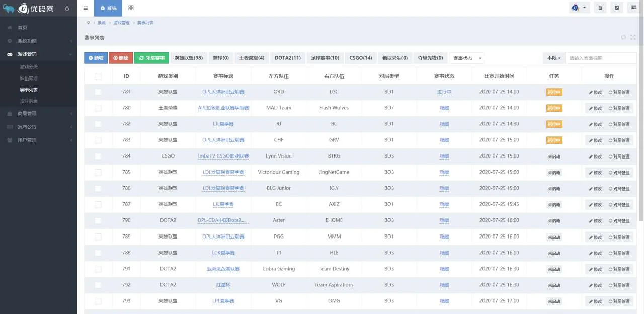
Task: Click the refresh icon in 赛事列表 panel header
Action: click(x=623, y=37)
